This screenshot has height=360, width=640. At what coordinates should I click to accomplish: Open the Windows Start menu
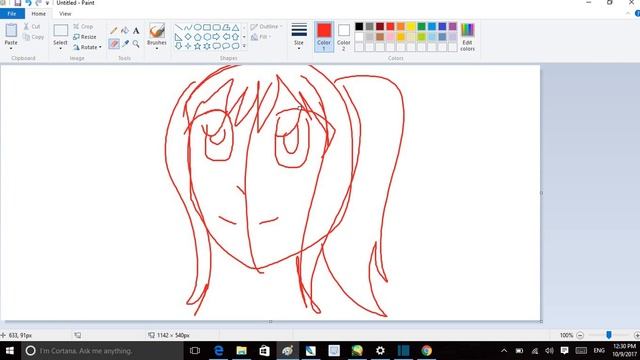[x=10, y=351]
